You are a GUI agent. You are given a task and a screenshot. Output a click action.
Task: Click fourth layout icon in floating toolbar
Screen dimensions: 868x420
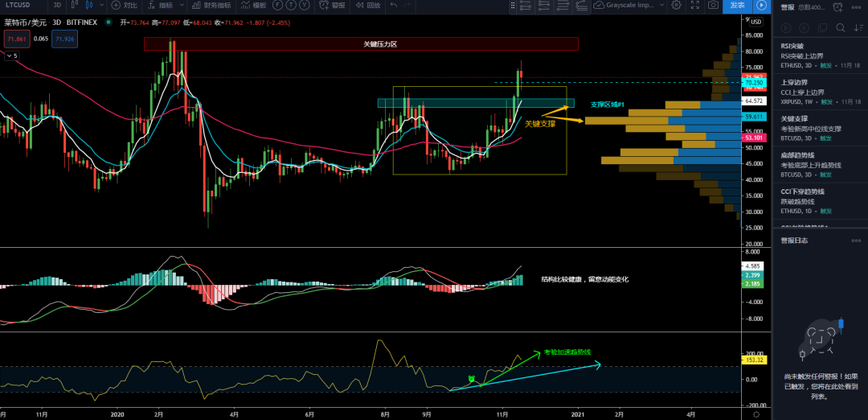[581, 6]
